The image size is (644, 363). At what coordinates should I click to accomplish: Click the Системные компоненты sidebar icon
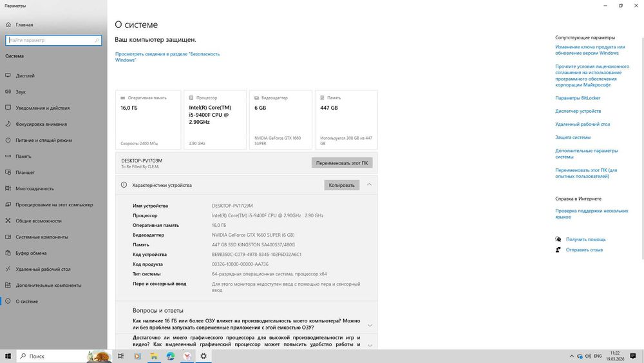click(x=8, y=237)
